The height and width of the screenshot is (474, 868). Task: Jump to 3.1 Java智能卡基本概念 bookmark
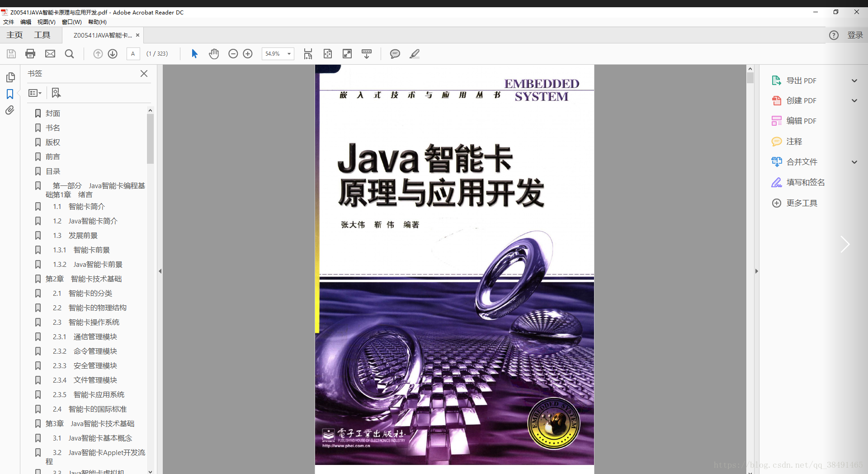tap(92, 438)
